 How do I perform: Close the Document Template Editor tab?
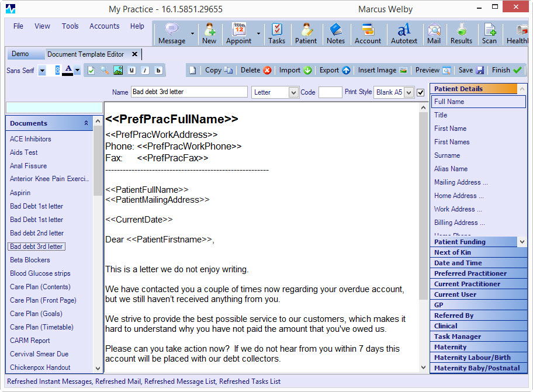(x=134, y=54)
